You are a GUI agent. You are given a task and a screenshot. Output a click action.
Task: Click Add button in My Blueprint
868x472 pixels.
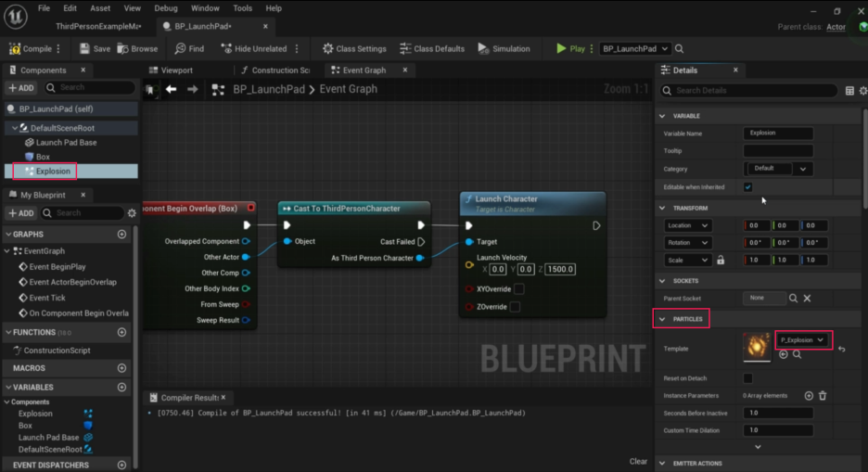[x=21, y=213]
